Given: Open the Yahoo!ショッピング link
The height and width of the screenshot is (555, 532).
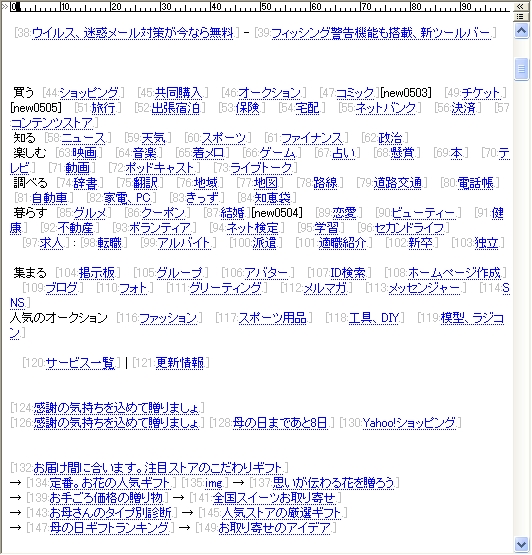Looking at the screenshot, I should (410, 423).
